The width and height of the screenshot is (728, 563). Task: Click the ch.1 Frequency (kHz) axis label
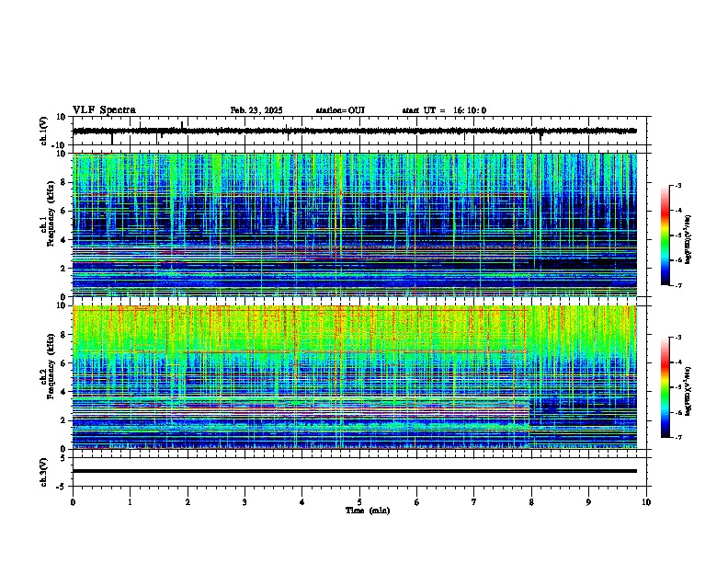(x=48, y=213)
